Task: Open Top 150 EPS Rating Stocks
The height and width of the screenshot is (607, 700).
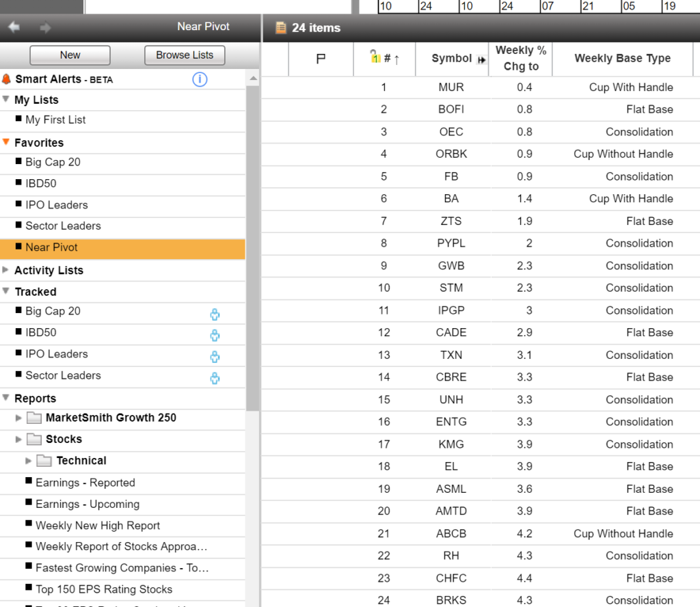Action: [x=104, y=589]
